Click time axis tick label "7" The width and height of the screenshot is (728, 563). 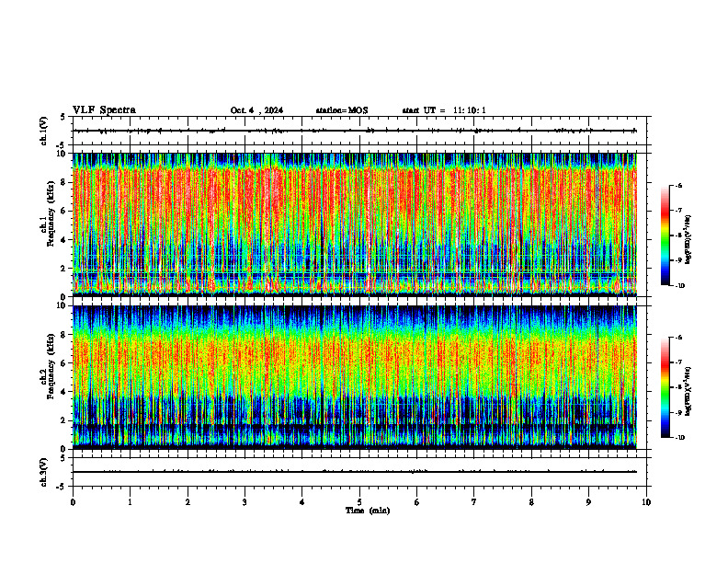pos(474,502)
